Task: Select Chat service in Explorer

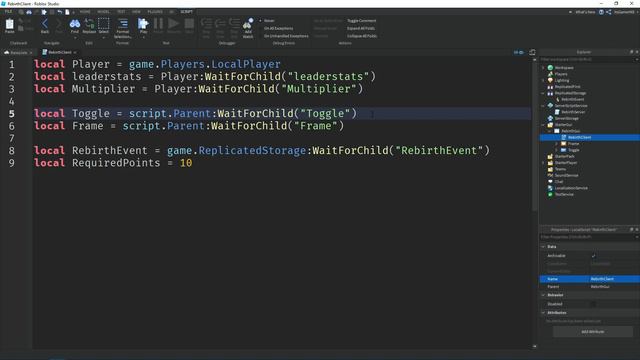Action: (558, 182)
